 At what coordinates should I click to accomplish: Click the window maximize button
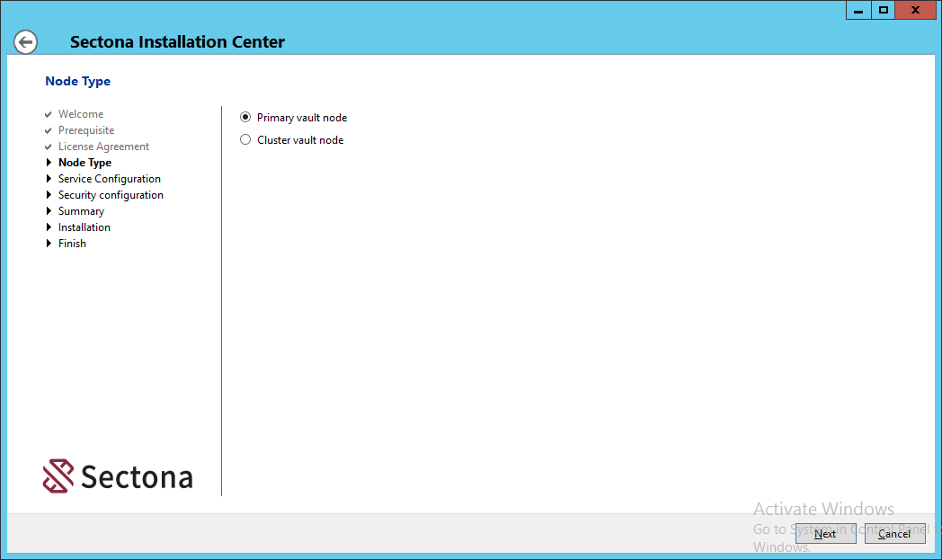click(x=882, y=10)
